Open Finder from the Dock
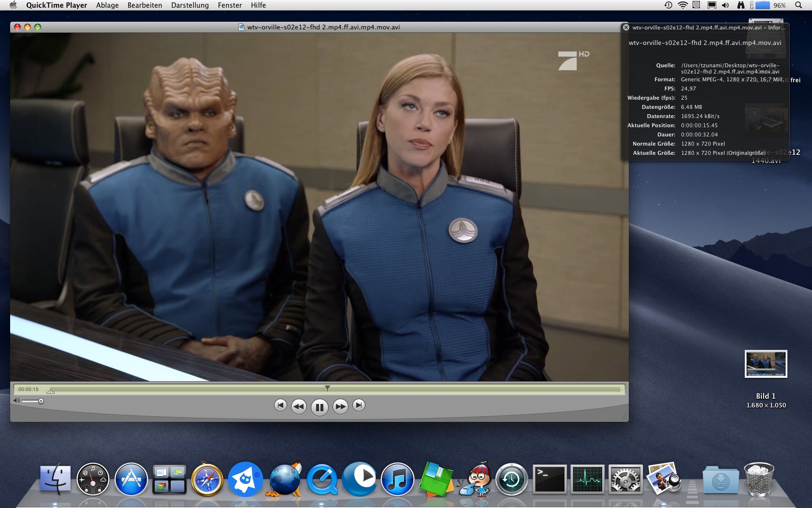 click(55, 479)
